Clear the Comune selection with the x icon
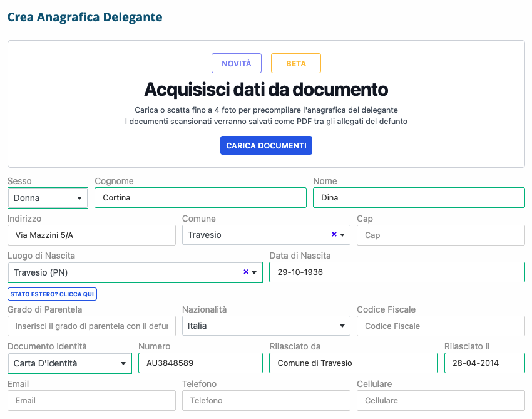The image size is (532, 419). pos(334,235)
